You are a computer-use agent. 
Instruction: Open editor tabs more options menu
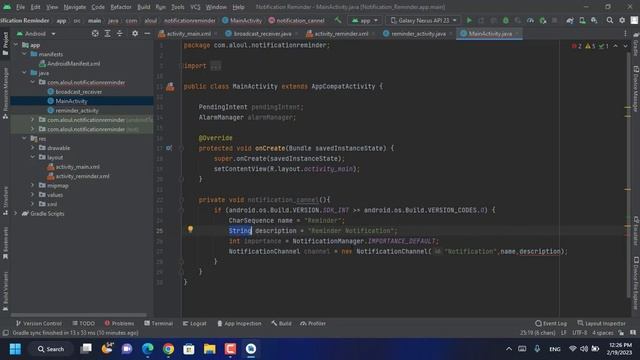coord(625,33)
